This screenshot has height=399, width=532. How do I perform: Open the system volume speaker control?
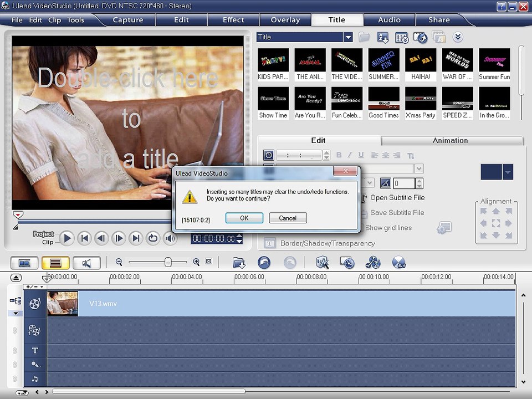170,238
